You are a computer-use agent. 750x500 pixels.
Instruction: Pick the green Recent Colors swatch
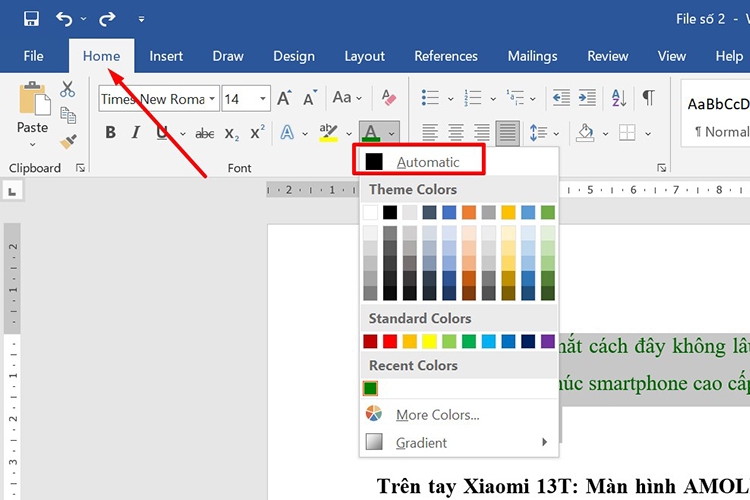click(x=370, y=388)
